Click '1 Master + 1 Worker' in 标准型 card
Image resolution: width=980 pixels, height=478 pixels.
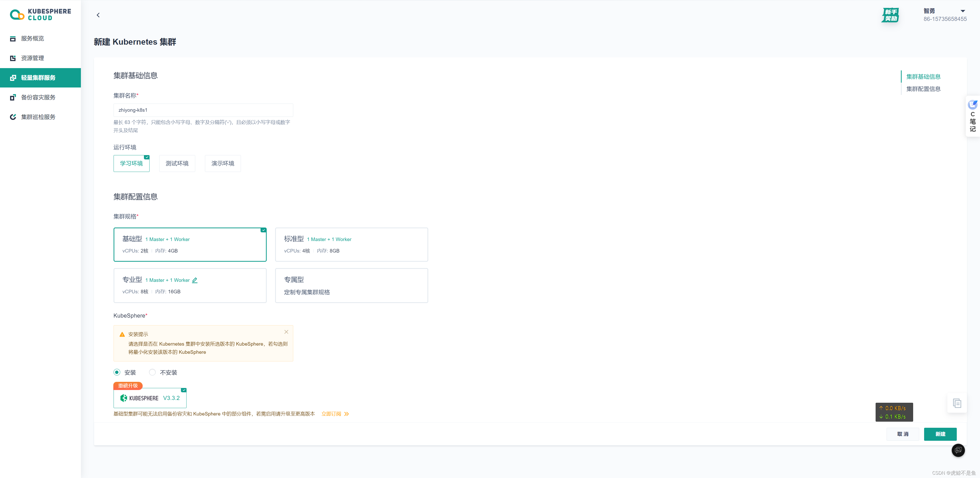point(329,239)
